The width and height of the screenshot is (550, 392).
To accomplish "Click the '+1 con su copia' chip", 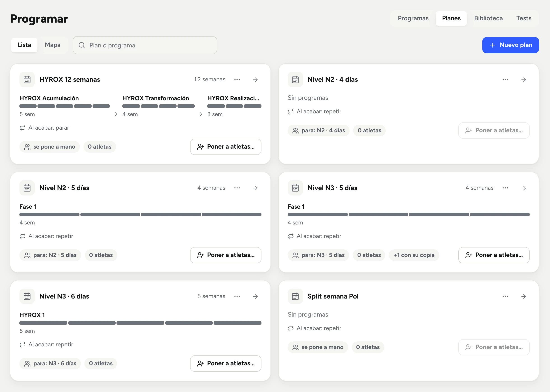I will pos(414,255).
